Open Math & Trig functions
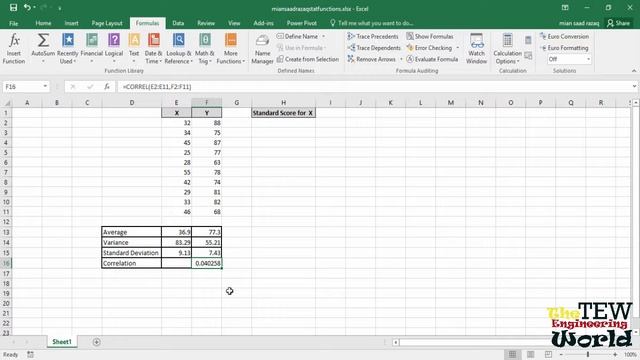640x360 pixels. pos(204,49)
